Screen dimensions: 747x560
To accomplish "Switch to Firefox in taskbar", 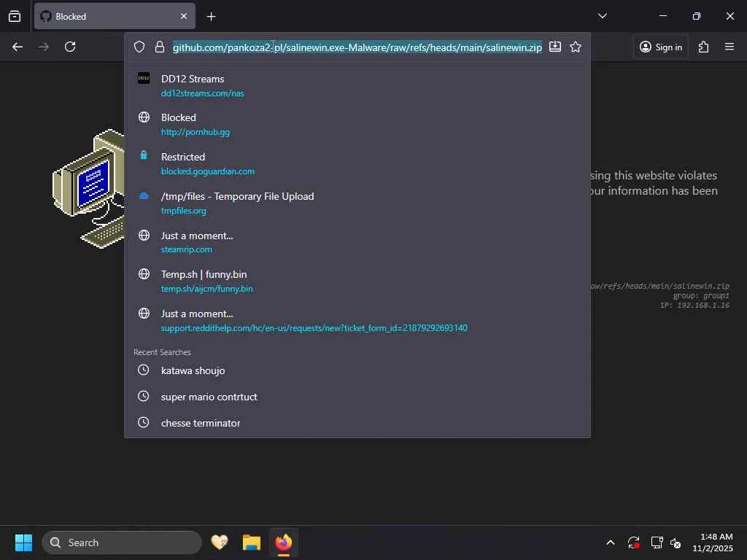I will (x=284, y=542).
